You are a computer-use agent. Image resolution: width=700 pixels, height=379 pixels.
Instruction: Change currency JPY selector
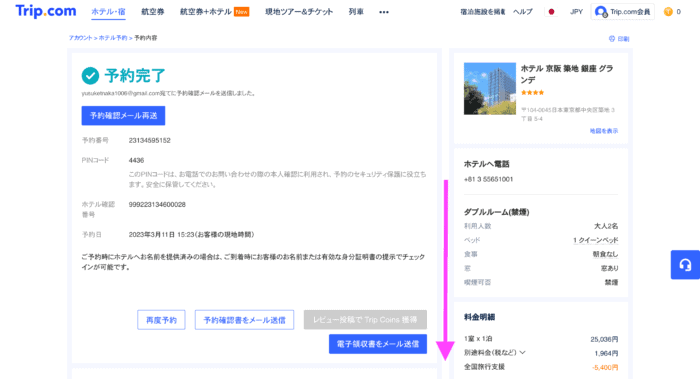coord(576,12)
